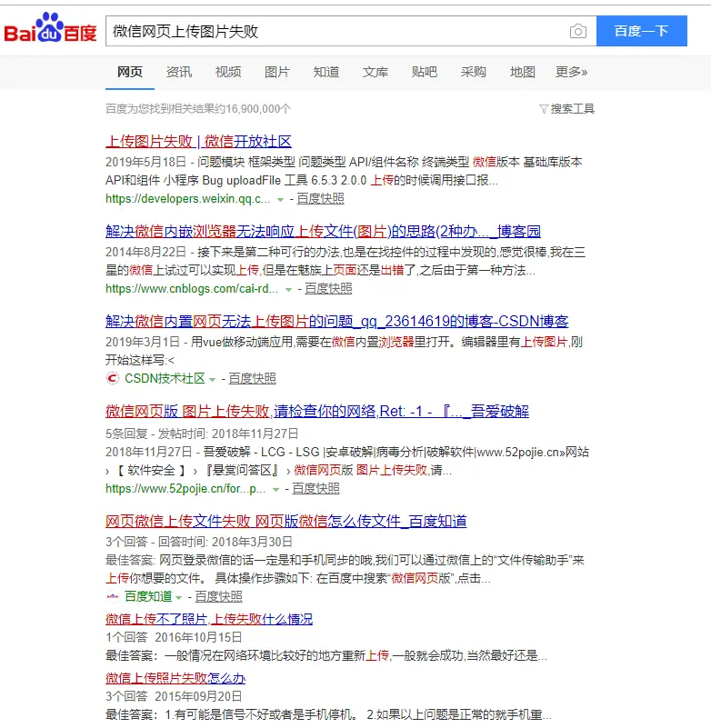This screenshot has height=728, width=711.
Task: Open the 地图 tab
Action: [x=523, y=72]
